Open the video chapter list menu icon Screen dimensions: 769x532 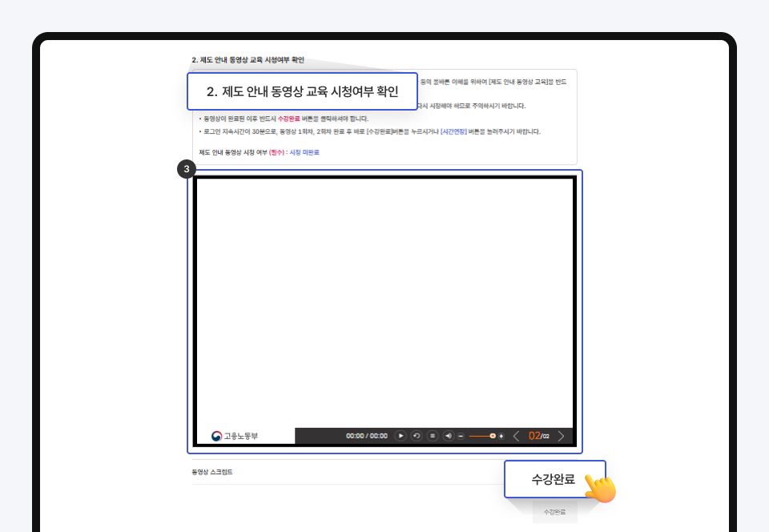click(x=433, y=436)
